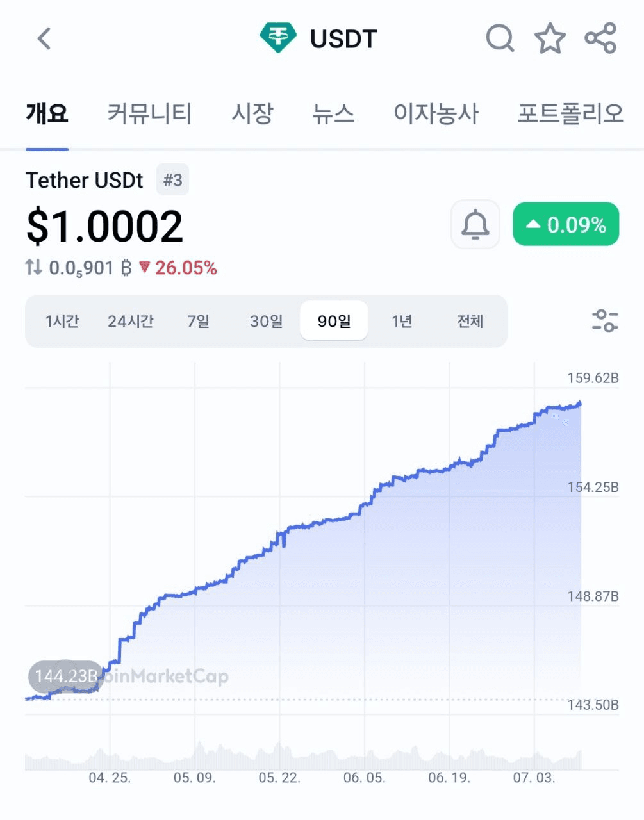Viewport: 644px width, 820px height.
Task: Select the 24시간 time range
Action: click(x=131, y=321)
